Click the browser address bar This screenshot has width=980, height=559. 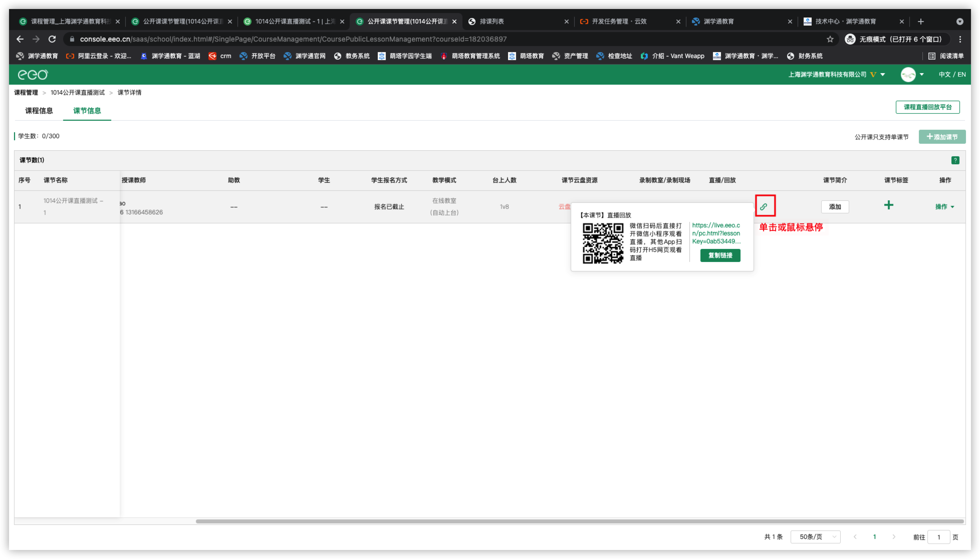pyautogui.click(x=445, y=39)
